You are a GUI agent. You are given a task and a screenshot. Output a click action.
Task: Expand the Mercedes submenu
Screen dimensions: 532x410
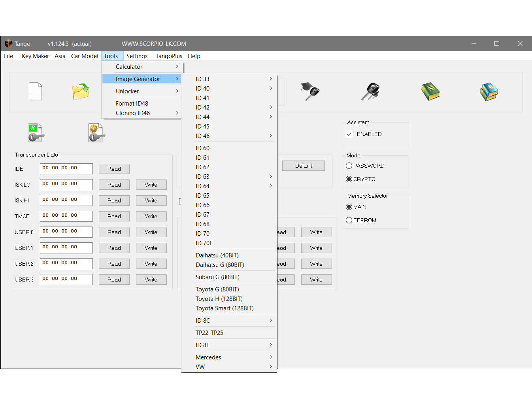(x=229, y=357)
